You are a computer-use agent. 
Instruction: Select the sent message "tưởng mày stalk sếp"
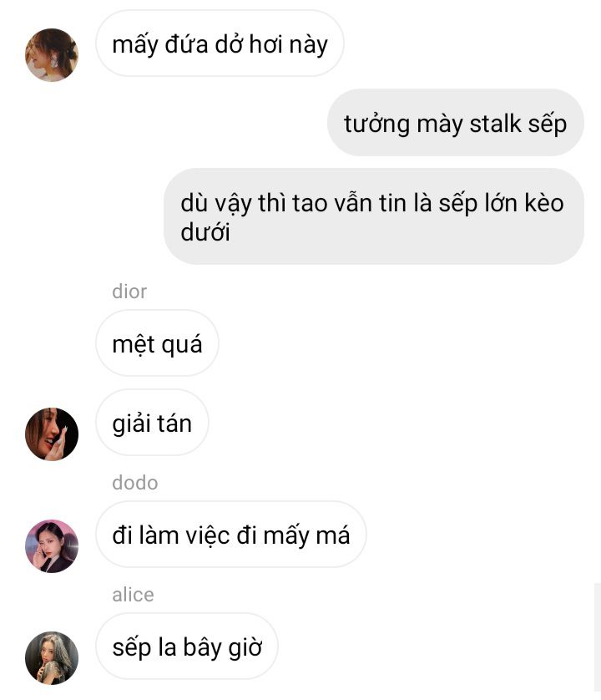coord(456,123)
